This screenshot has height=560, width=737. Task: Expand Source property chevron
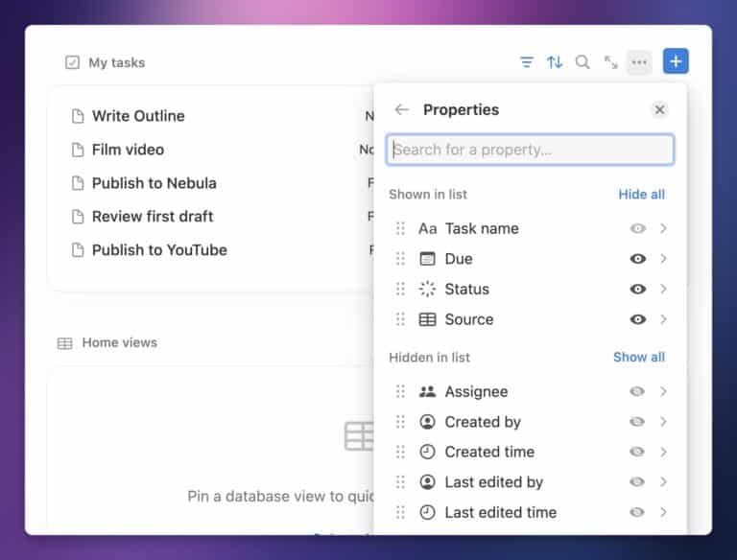(x=663, y=319)
